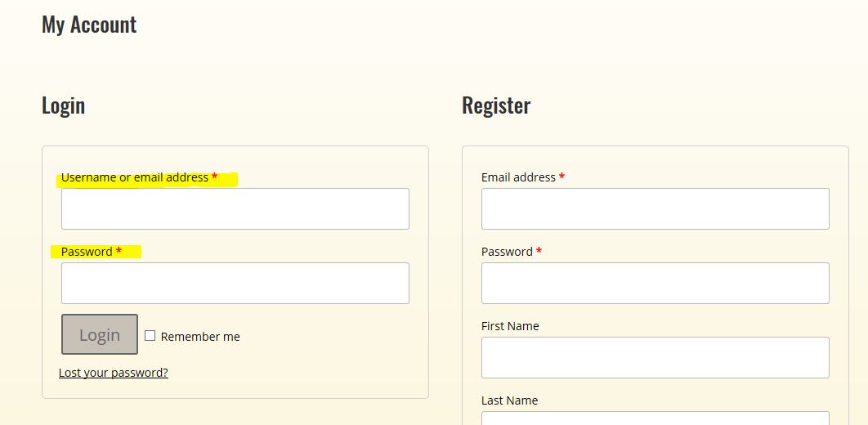
Task: Click the Login username or email field
Action: point(235,209)
